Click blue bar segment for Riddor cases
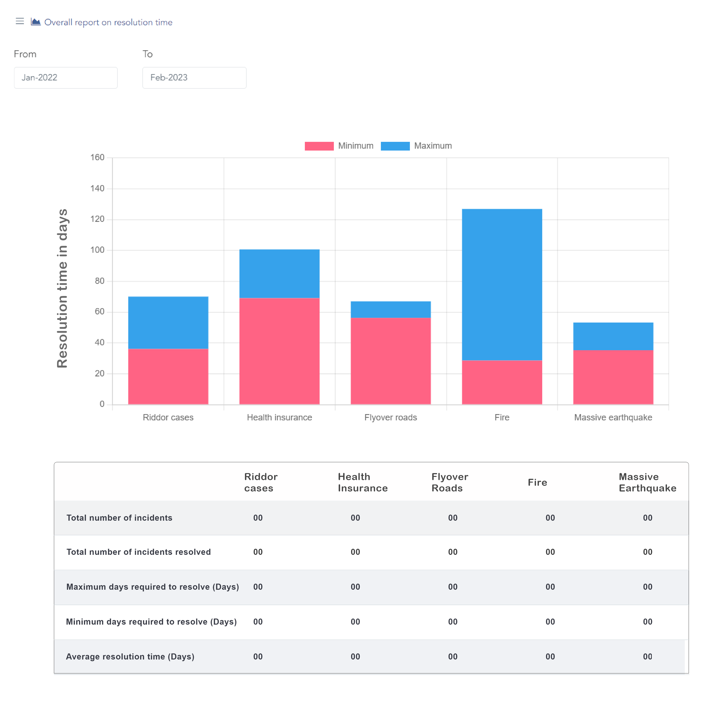 [168, 322]
